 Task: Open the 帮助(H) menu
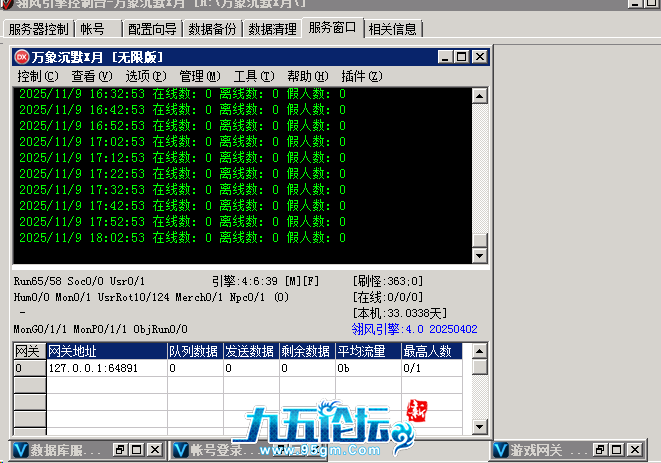pos(308,76)
